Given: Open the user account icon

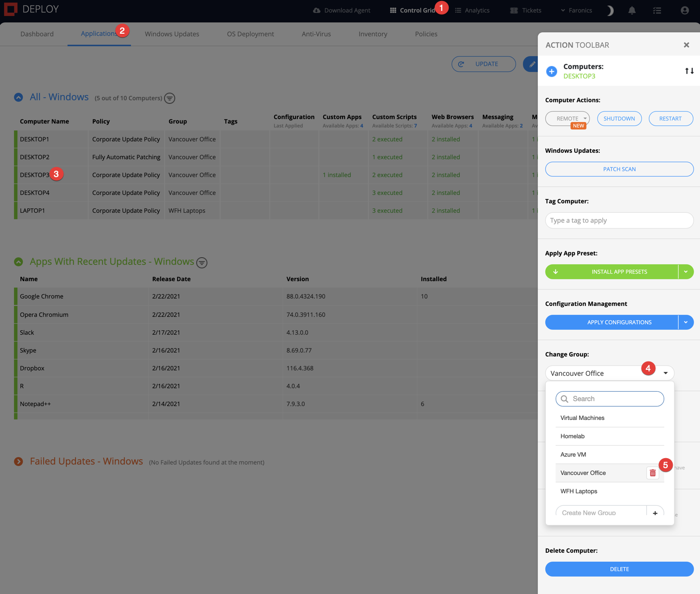Looking at the screenshot, I should pos(685,10).
